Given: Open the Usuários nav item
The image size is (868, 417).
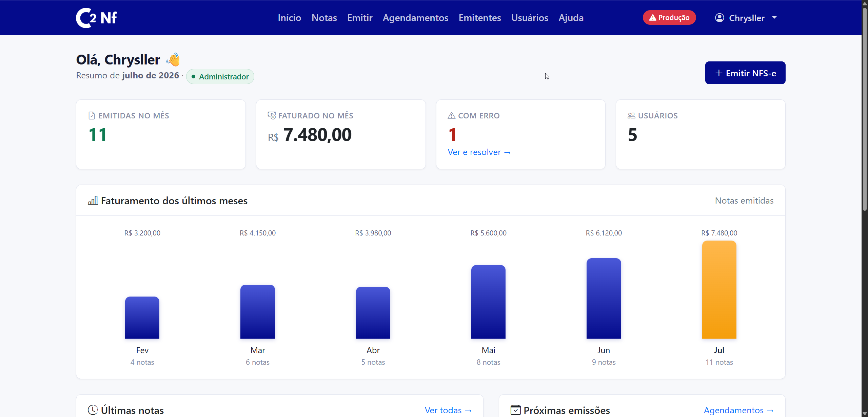Looking at the screenshot, I should coord(530,18).
